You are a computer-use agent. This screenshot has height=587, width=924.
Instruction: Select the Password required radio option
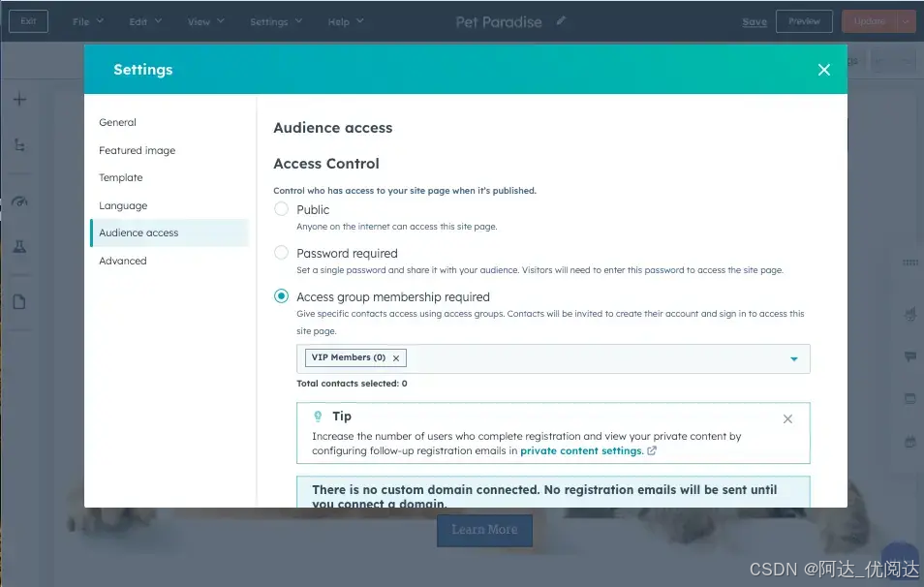click(x=281, y=252)
